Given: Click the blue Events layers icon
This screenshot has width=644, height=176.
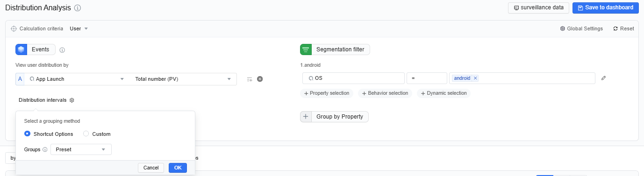Looking at the screenshot, I should point(21,49).
